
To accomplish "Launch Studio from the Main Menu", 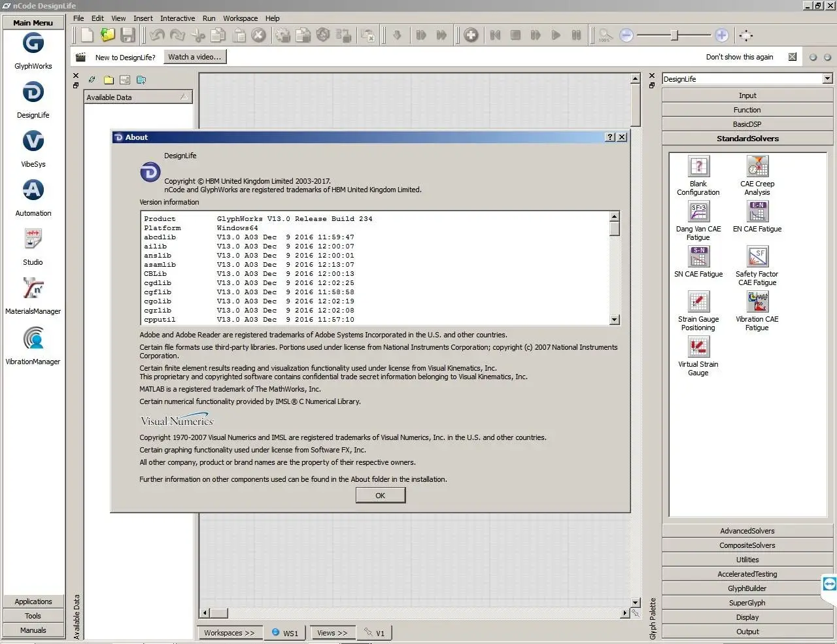I will click(33, 239).
